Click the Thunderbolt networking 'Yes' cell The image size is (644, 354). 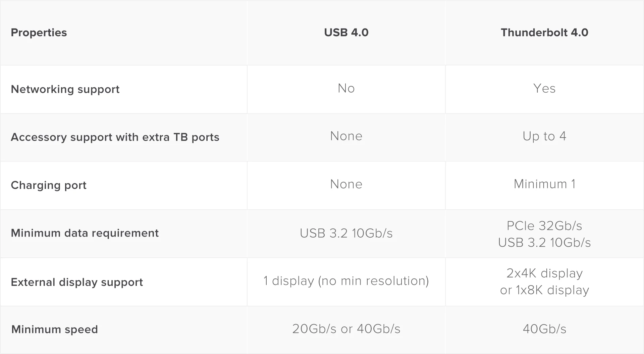pos(544,89)
